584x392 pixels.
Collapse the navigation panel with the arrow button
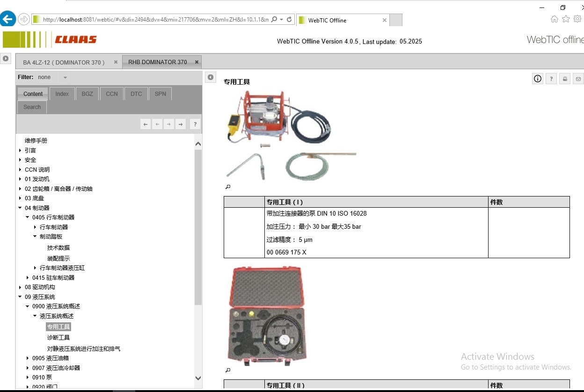click(211, 77)
